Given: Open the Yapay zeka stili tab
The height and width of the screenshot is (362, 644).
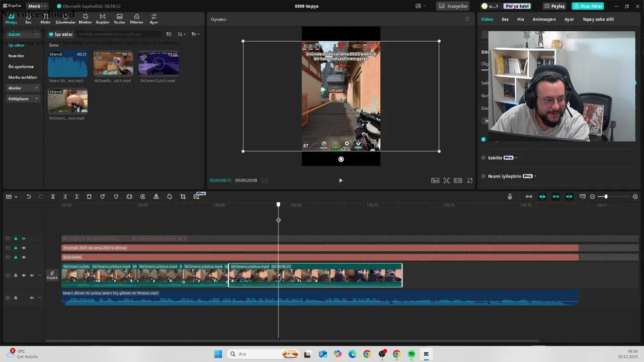Looking at the screenshot, I should click(598, 19).
